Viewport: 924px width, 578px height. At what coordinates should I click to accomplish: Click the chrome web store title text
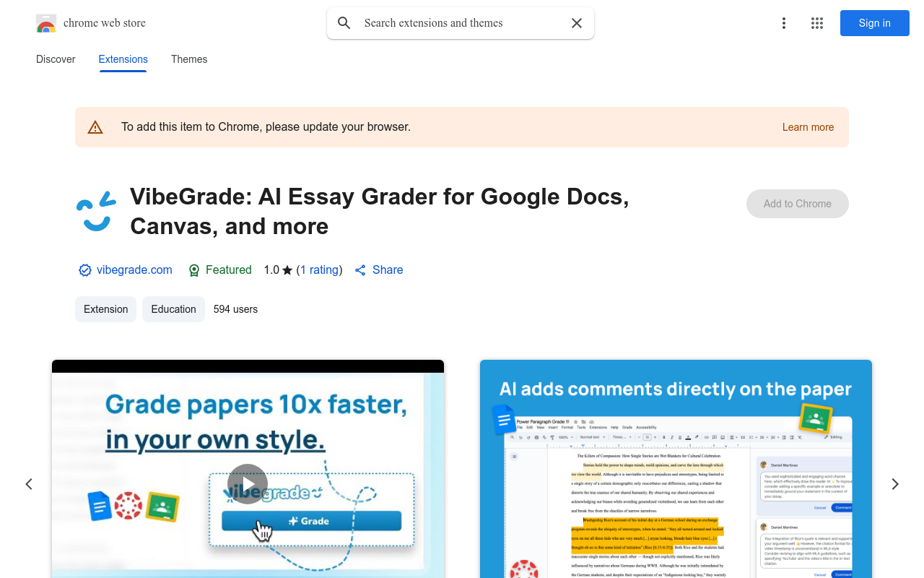pos(105,23)
